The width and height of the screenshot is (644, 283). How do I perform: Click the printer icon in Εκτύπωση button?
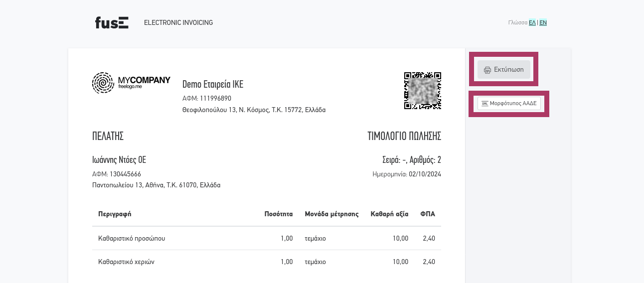487,70
